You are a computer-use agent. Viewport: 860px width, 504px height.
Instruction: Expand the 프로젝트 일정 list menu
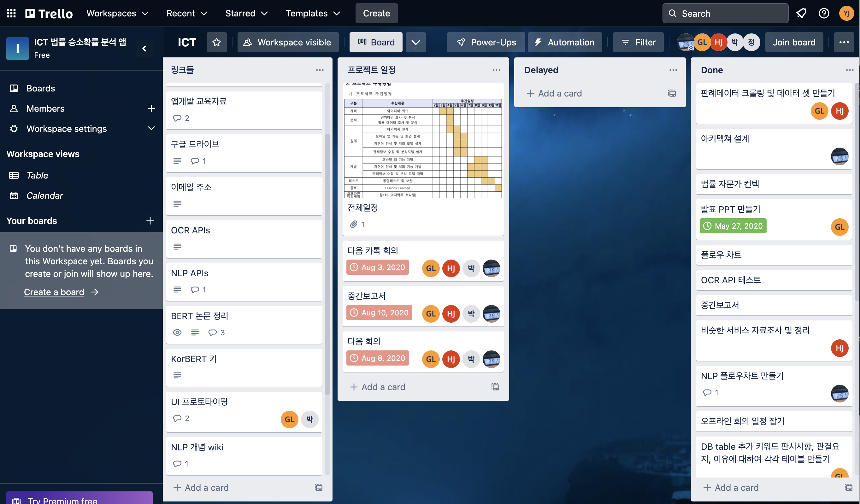[x=494, y=70]
